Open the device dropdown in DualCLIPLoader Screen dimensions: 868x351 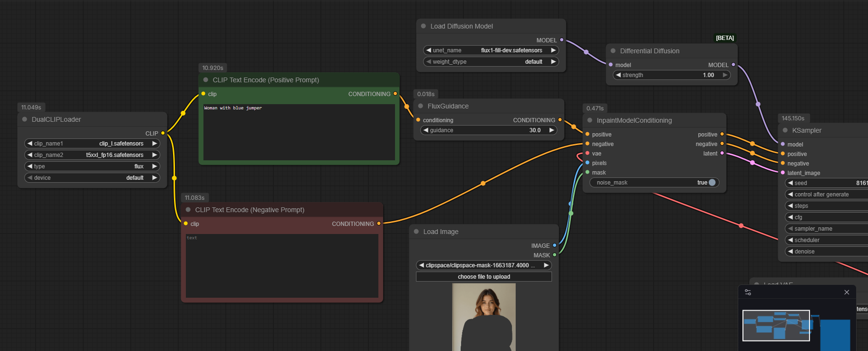[x=92, y=178]
